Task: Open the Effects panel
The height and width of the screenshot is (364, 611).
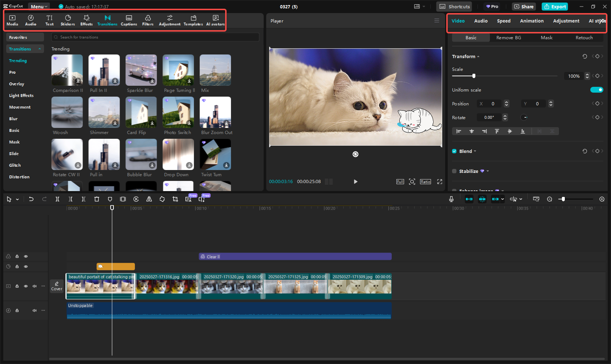Action: pyautogui.click(x=87, y=20)
